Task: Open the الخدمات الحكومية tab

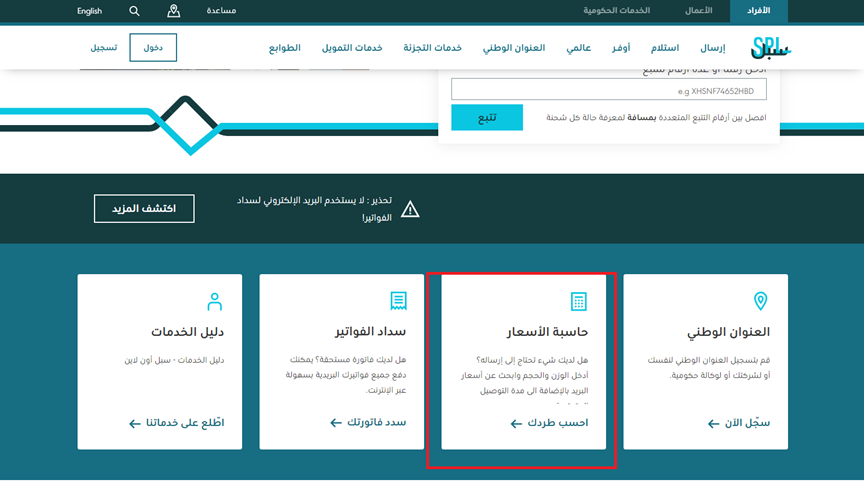Action: tap(617, 11)
